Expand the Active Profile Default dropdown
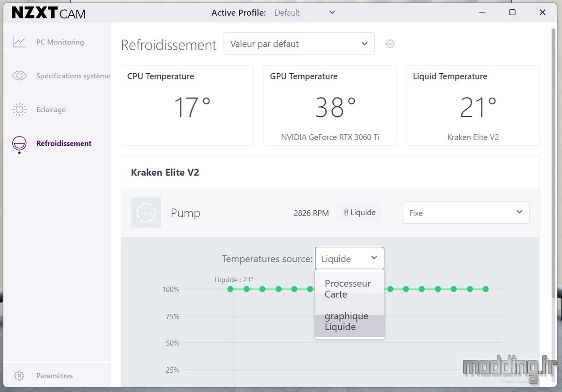 [305, 13]
